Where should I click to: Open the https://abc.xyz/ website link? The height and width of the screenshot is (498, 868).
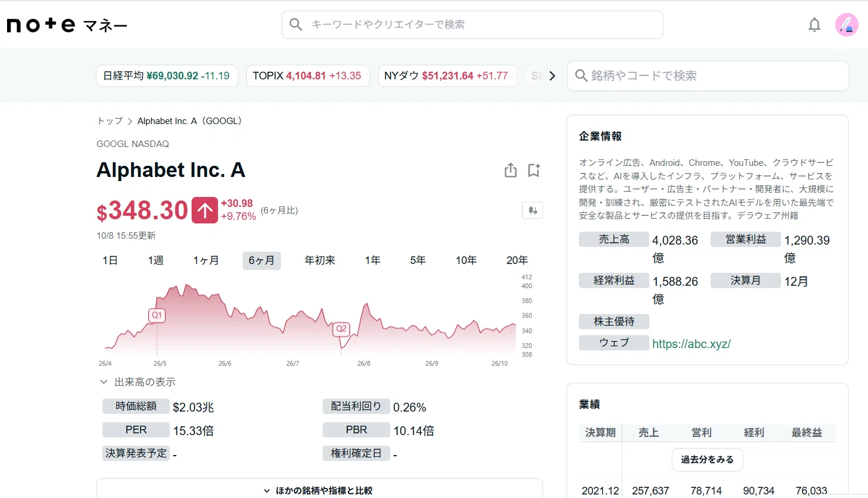pyautogui.click(x=691, y=344)
